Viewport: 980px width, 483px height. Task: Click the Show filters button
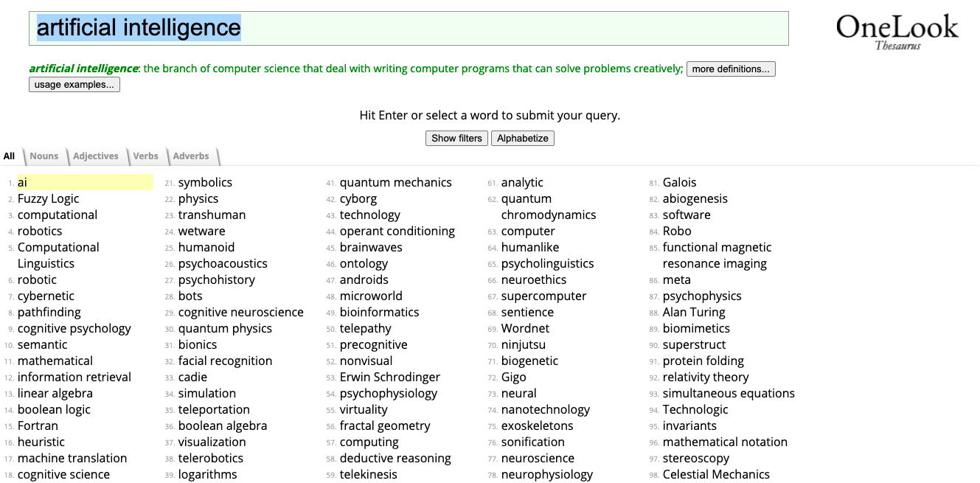(456, 138)
